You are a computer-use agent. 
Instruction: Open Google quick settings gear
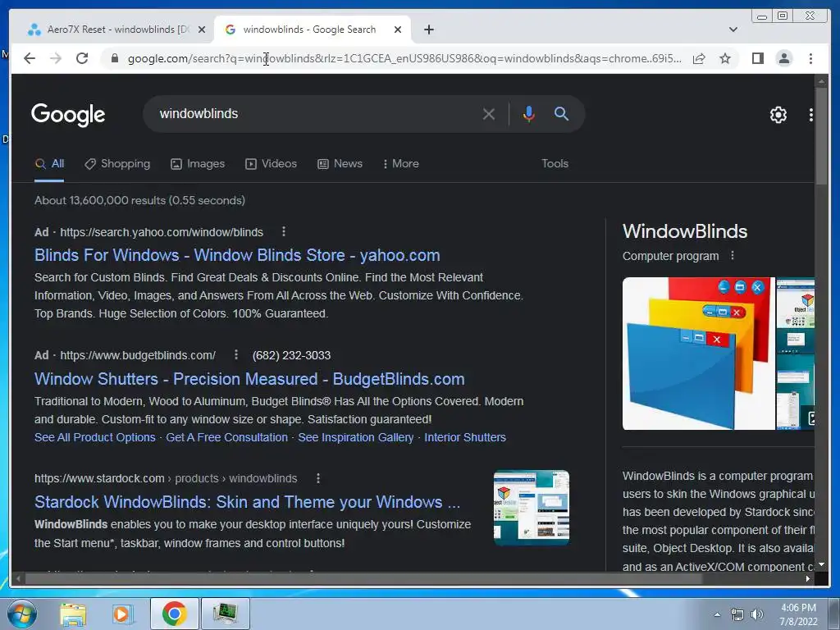click(778, 115)
